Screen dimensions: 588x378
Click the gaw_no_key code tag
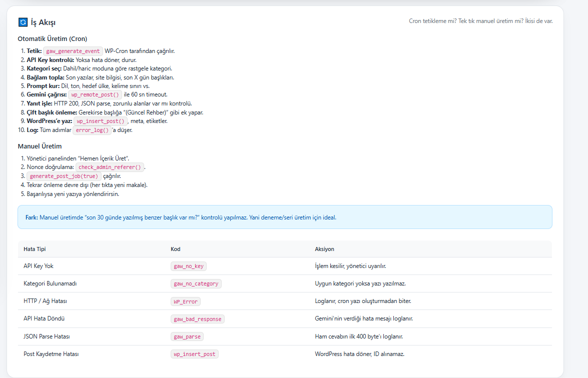click(189, 266)
